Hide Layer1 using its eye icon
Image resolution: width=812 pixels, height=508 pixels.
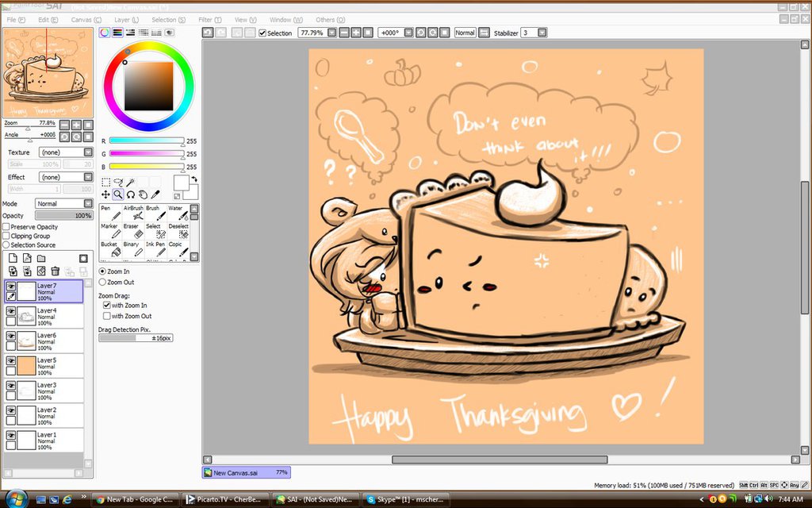11,435
